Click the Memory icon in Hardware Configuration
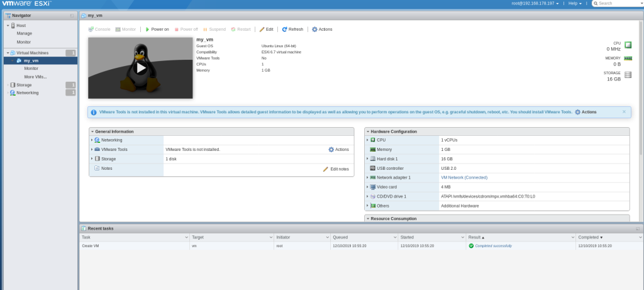 (373, 150)
